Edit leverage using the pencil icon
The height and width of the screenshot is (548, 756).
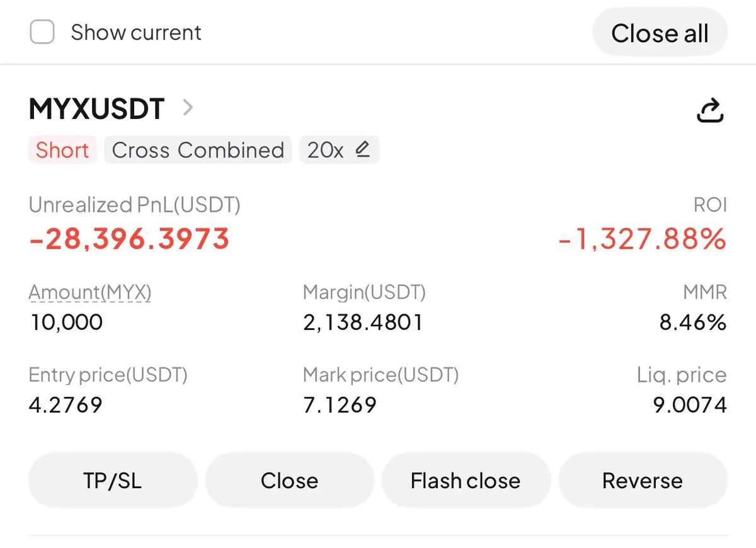[x=362, y=150]
